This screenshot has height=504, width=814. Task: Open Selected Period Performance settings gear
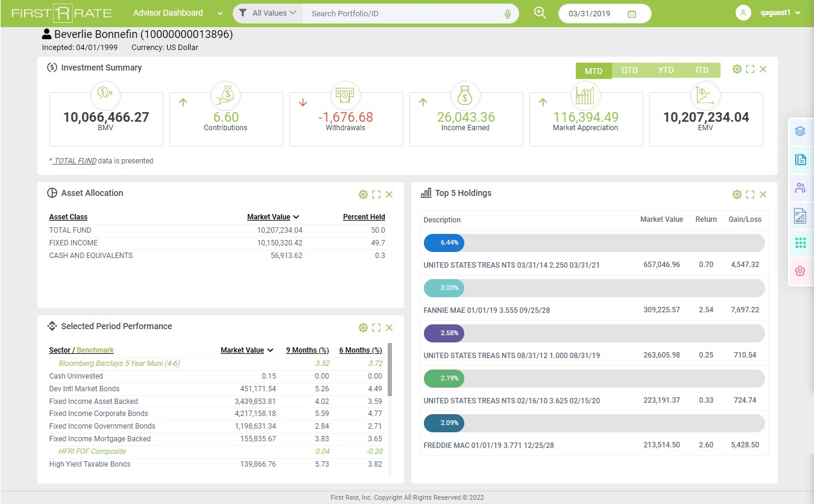(363, 327)
